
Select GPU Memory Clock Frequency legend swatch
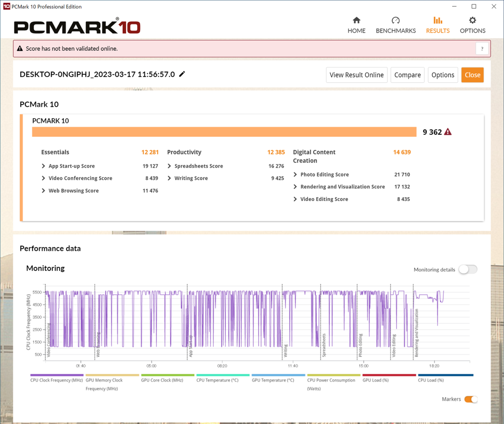(112, 375)
